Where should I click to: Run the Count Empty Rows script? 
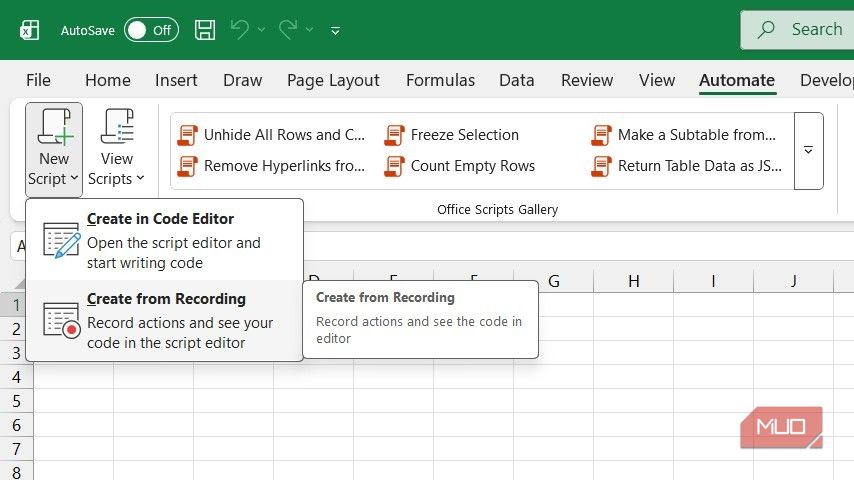[460, 166]
